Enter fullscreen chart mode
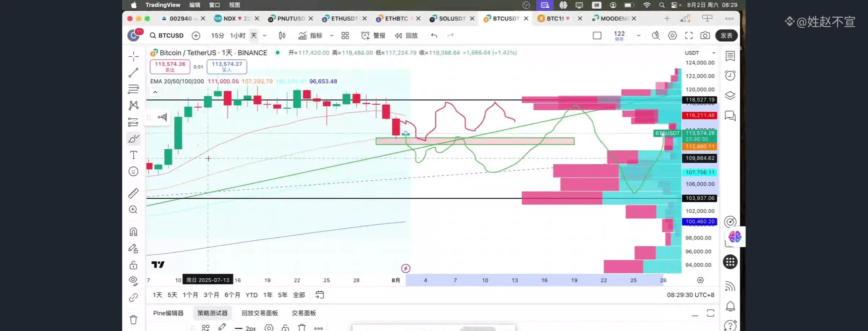Viewport: 868px width, 331px height. click(689, 35)
